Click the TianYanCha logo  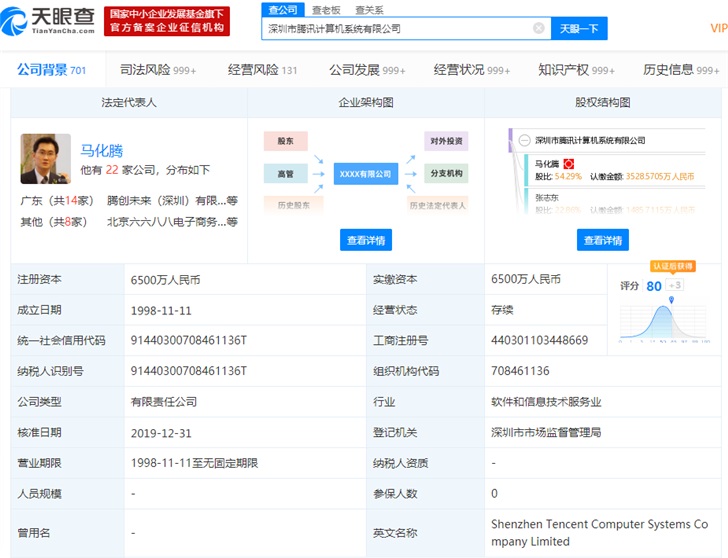pyautogui.click(x=47, y=20)
